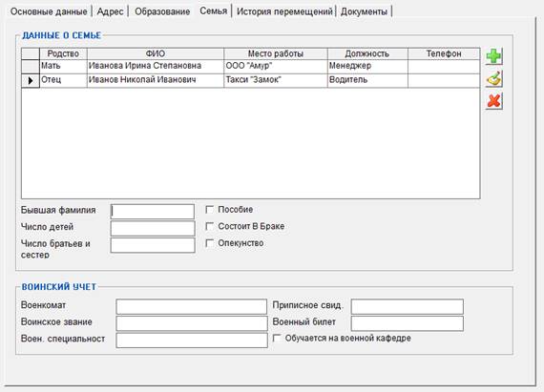544x392 pixels.
Task: Sort by the Родство column header
Action: click(x=63, y=53)
